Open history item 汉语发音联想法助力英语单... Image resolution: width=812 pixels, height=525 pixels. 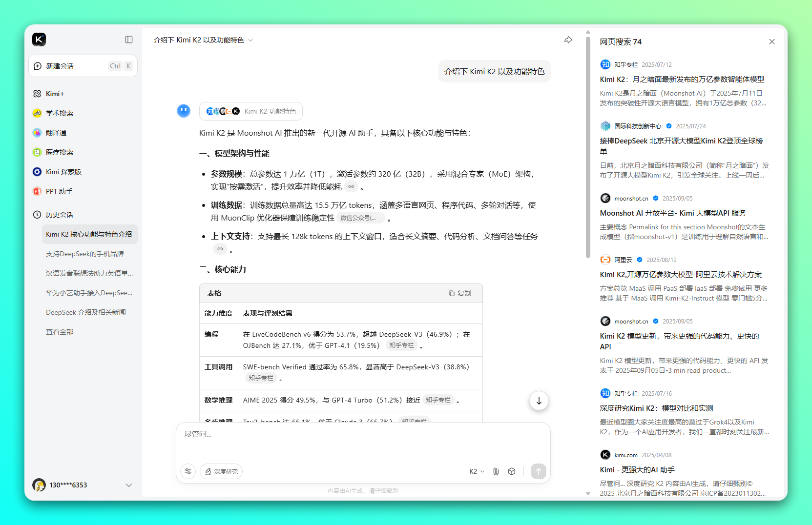pos(89,273)
